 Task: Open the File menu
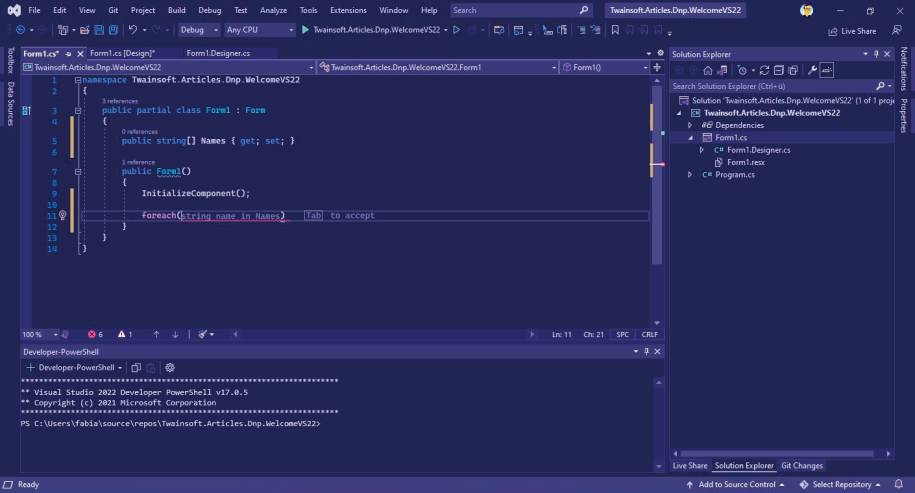34,11
